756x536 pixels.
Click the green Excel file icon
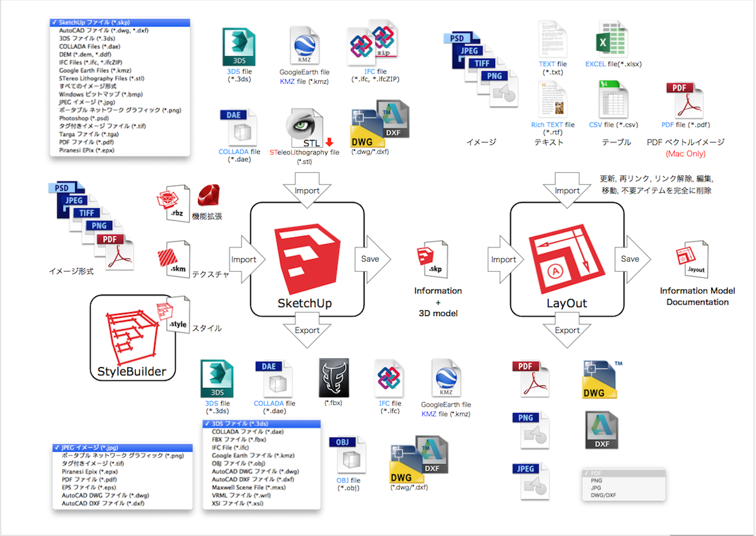tap(602, 39)
